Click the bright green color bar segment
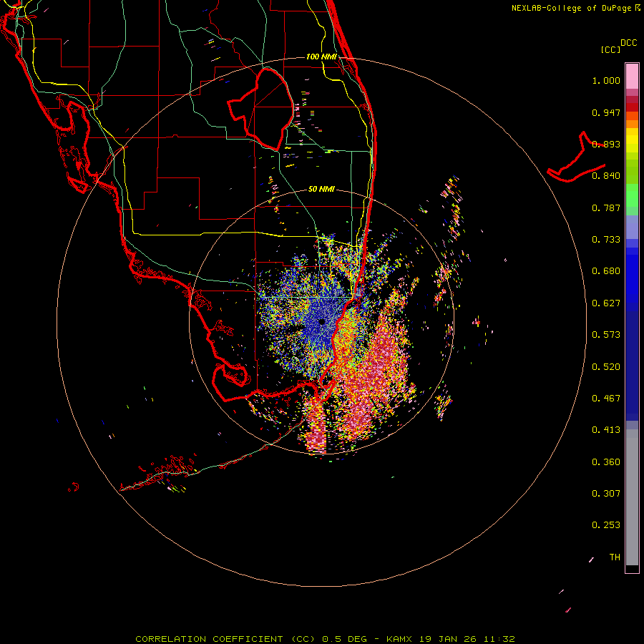 (632, 195)
